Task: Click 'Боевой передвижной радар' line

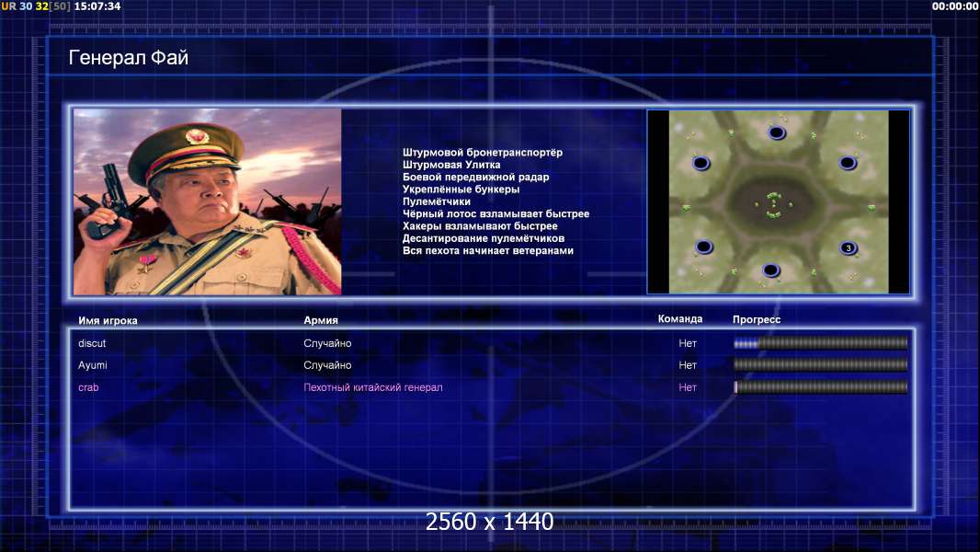Action: 475,177
